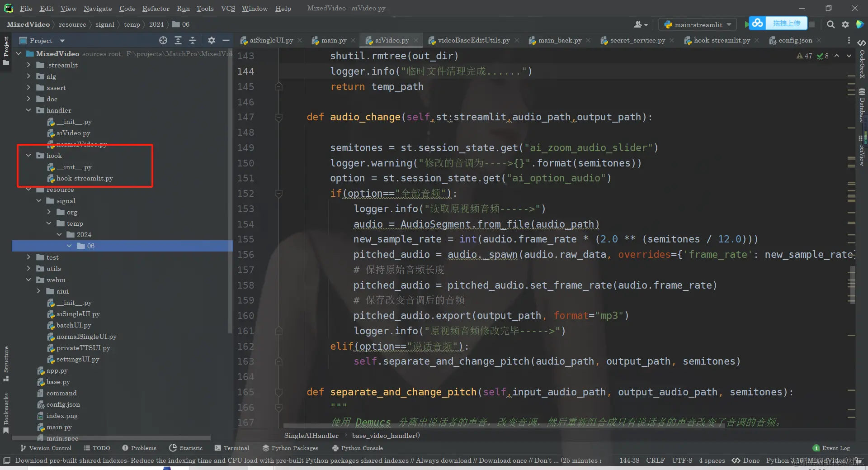Open the user account icon menu
868x470 pixels.
coord(641,24)
